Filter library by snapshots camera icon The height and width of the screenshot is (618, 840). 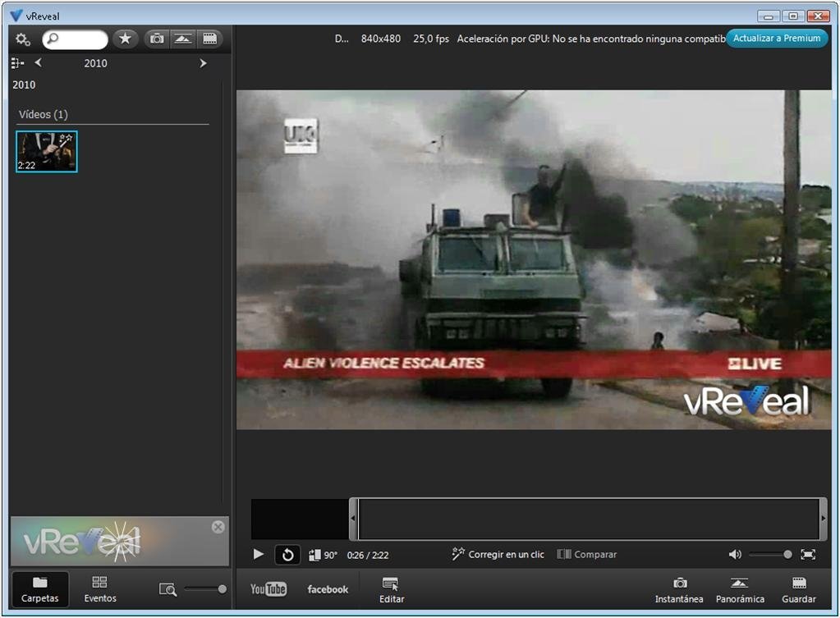click(x=157, y=39)
